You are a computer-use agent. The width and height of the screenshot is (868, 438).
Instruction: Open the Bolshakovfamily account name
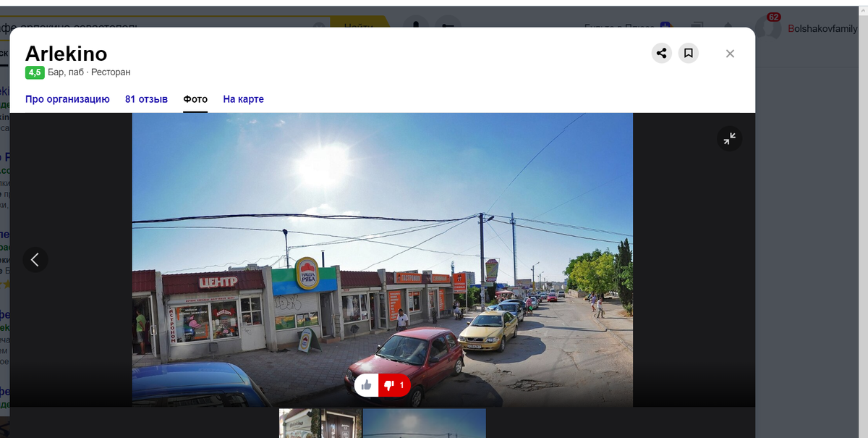pyautogui.click(x=822, y=28)
